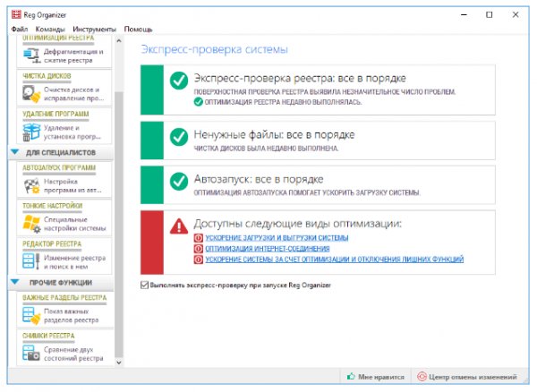Screen dimensions: 537x392
Task: Click the thumbs-up icon in status bar
Action: click(351, 377)
